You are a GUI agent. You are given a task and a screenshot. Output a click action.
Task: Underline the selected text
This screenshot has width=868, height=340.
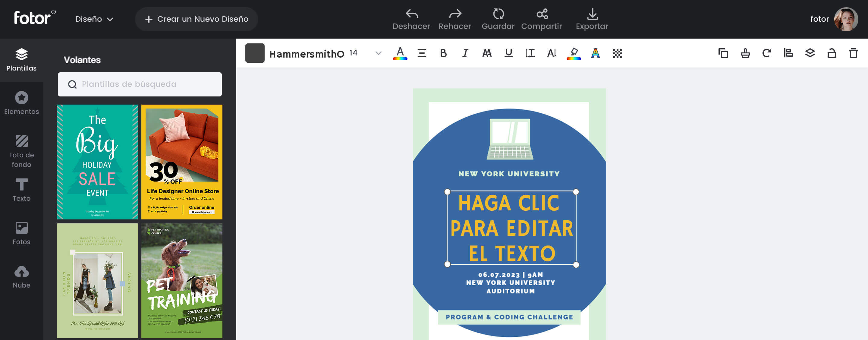coord(508,53)
